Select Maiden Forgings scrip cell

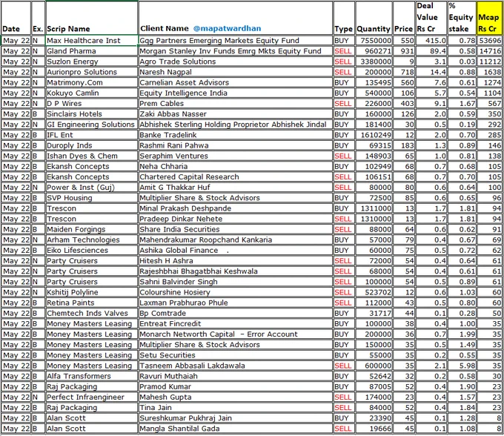pos(92,230)
